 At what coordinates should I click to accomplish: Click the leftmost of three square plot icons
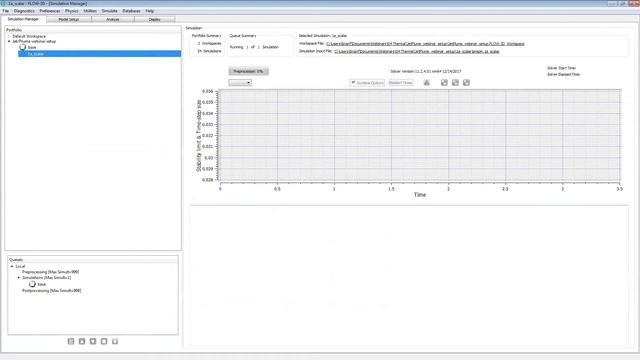coord(444,82)
